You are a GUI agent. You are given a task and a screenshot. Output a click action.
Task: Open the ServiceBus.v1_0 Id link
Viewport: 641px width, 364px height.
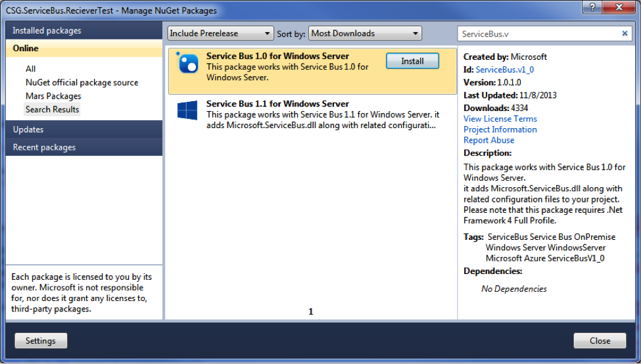[504, 70]
